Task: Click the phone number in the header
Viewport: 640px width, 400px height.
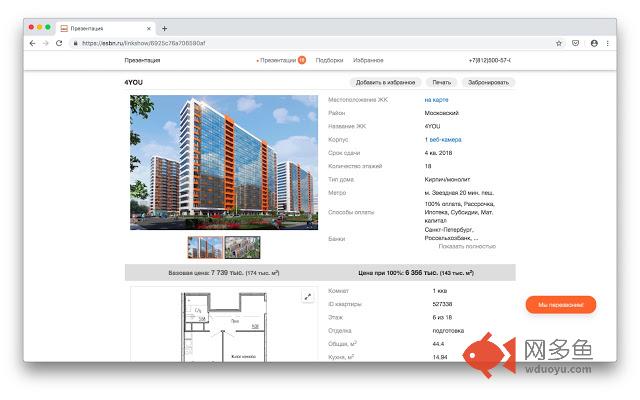Action: coord(490,60)
